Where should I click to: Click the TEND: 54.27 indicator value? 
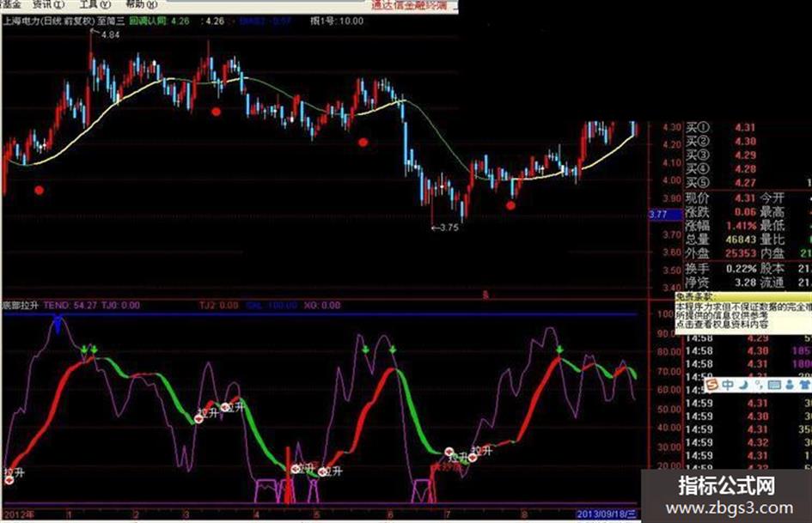pyautogui.click(x=70, y=306)
